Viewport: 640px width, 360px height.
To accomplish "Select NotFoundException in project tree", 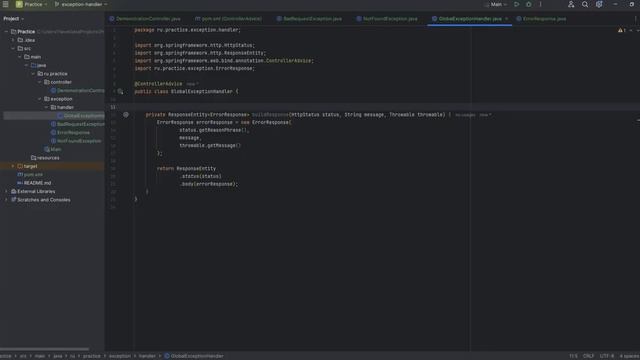I will tap(76, 141).
